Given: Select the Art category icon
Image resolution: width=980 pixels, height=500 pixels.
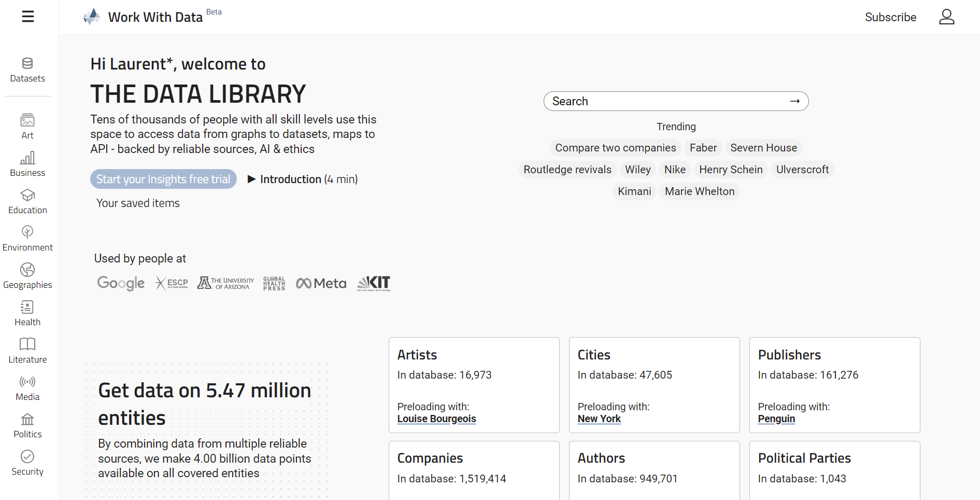Looking at the screenshot, I should pyautogui.click(x=27, y=120).
